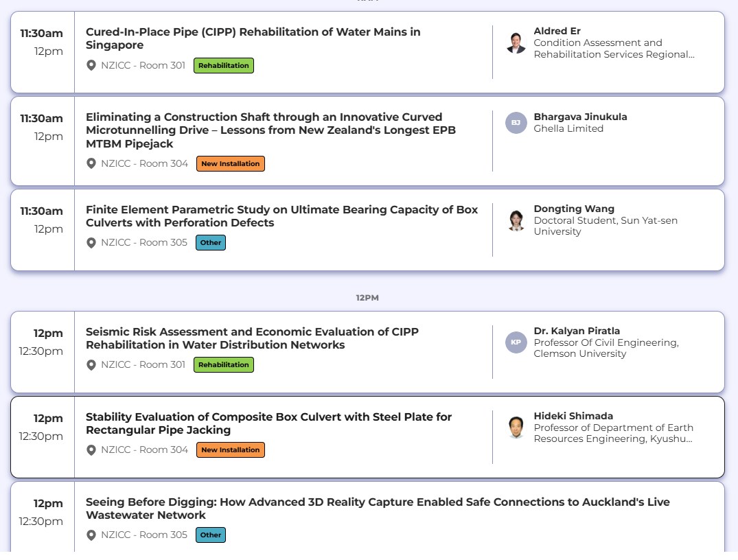
Task: Click speaker name Bhargava Jinukula
Action: [580, 117]
